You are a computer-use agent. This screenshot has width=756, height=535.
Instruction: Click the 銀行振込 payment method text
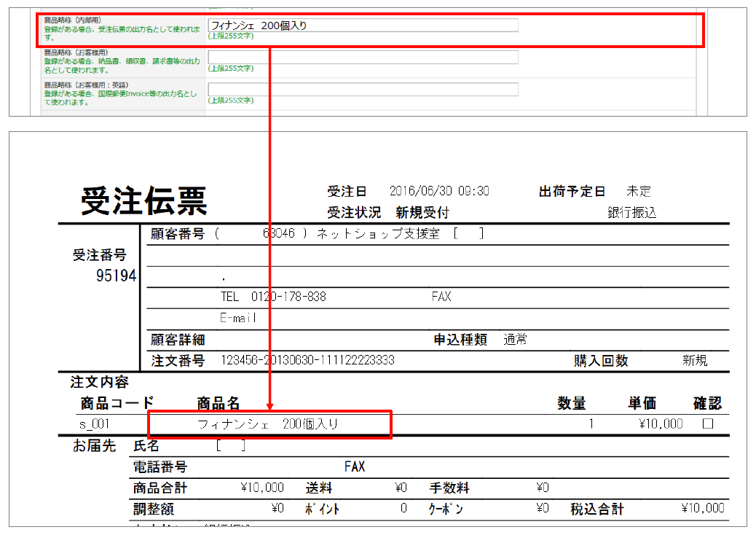tap(632, 213)
